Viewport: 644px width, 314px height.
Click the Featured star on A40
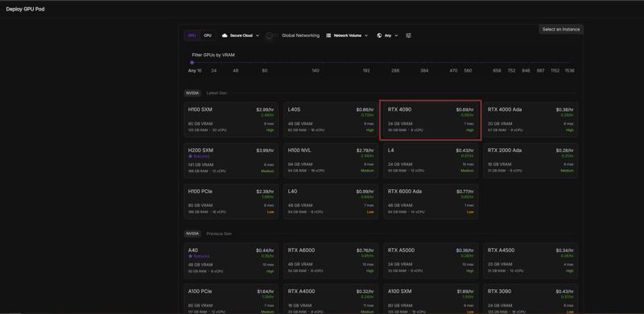190,256
